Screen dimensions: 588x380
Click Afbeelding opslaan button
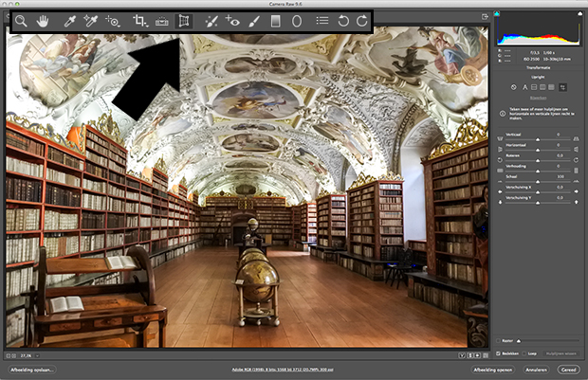(32, 370)
